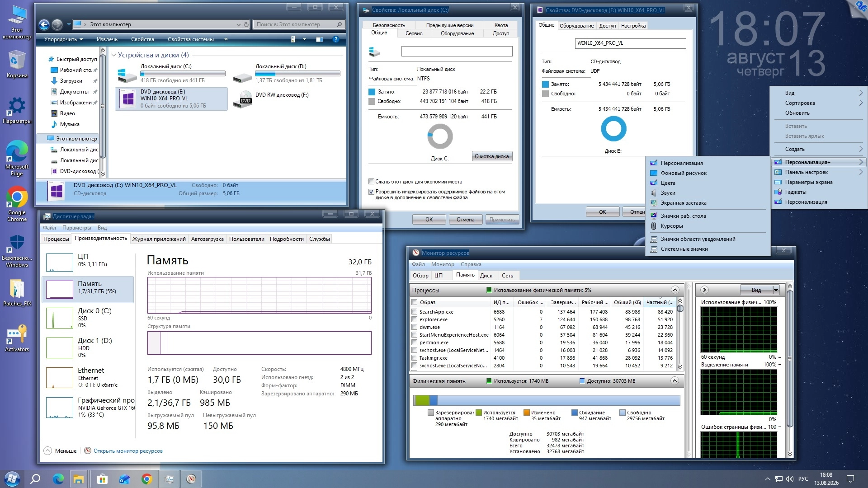This screenshot has width=868, height=488.
Task: Open Microsoft Edge in the taskbar
Action: (58, 479)
